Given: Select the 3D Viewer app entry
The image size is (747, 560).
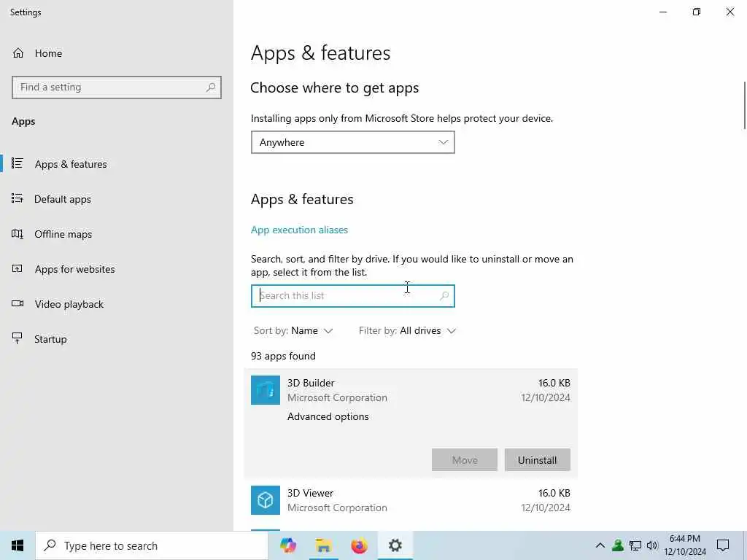Looking at the screenshot, I should click(x=411, y=500).
